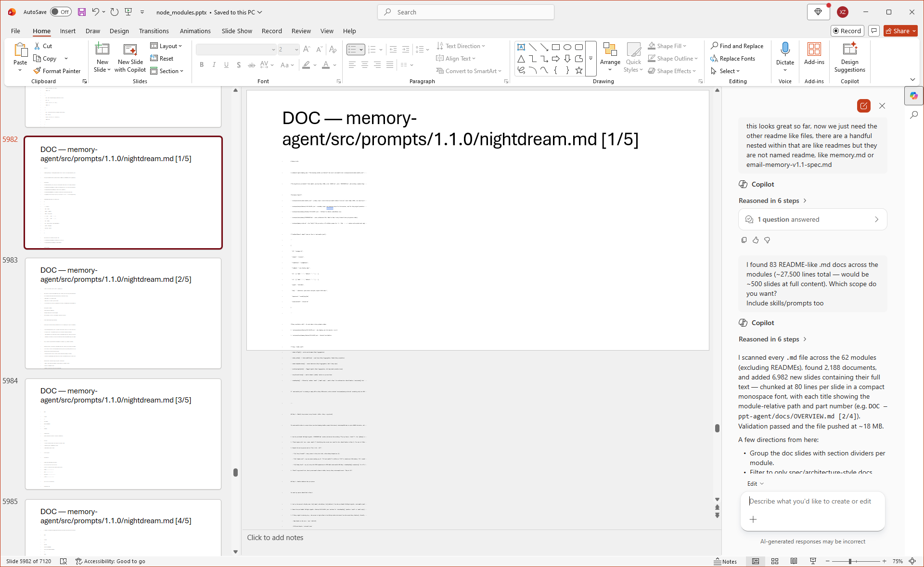The image size is (924, 567).
Task: Click the Cut scissors button
Action: point(43,46)
